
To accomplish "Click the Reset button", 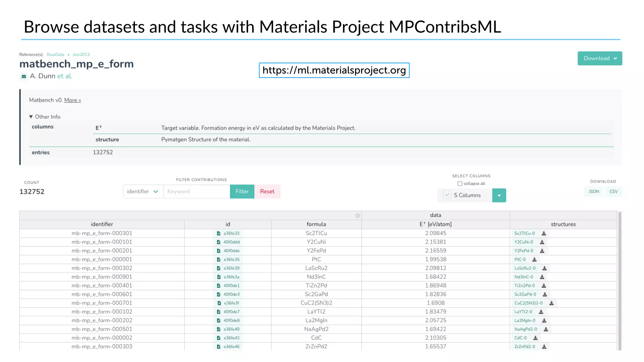I will point(267,192).
